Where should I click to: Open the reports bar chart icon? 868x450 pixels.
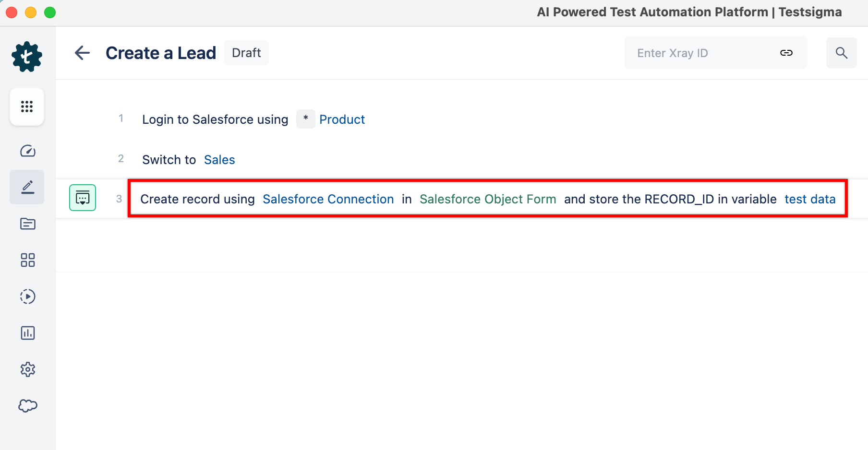[x=27, y=333]
